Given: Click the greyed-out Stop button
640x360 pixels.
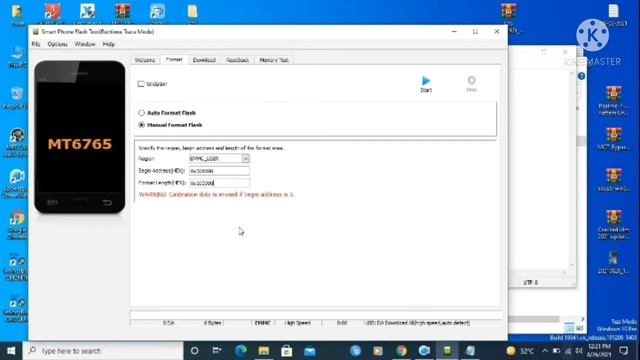Looking at the screenshot, I should point(471,84).
